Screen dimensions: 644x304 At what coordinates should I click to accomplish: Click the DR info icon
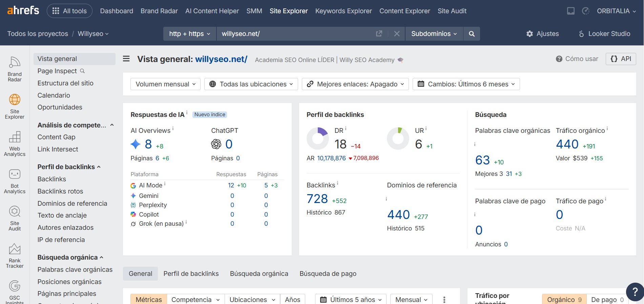[346, 128]
